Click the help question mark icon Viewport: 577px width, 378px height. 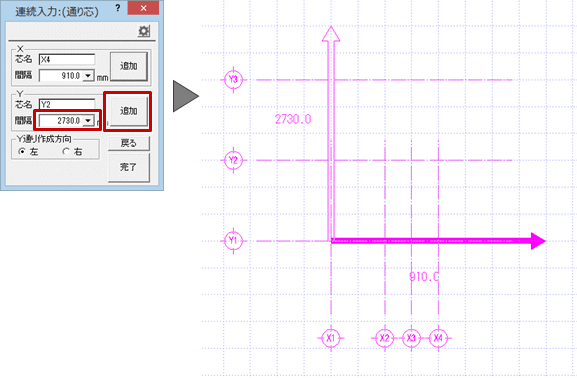pyautogui.click(x=118, y=8)
